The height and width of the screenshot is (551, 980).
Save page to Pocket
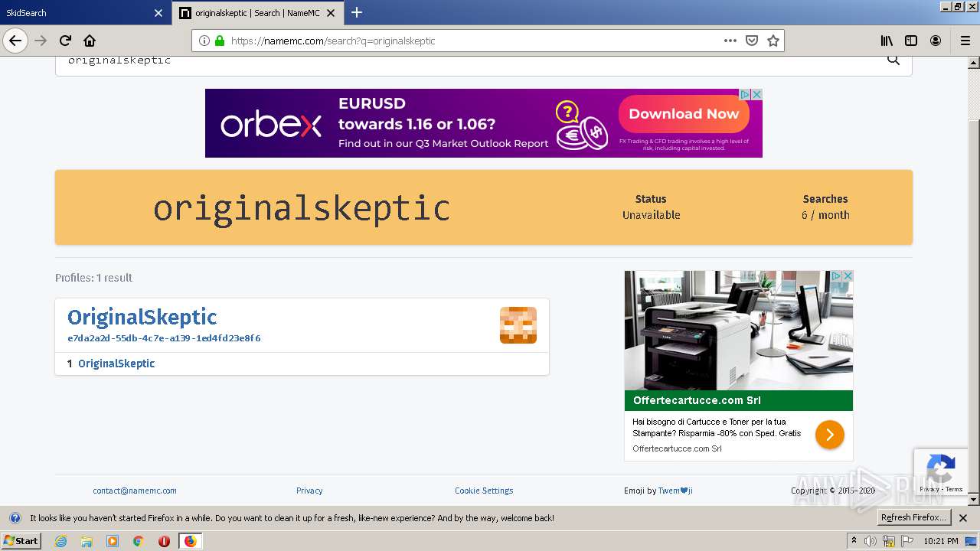point(752,41)
